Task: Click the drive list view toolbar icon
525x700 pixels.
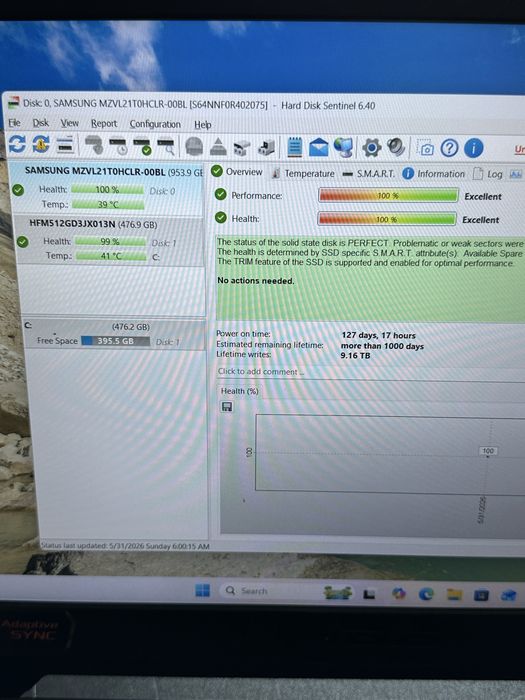Action: click(65, 145)
